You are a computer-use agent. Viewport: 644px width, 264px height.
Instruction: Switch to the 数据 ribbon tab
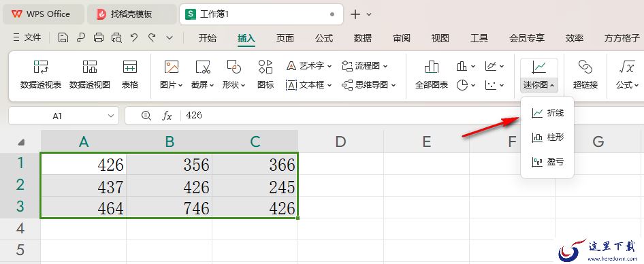[363, 38]
